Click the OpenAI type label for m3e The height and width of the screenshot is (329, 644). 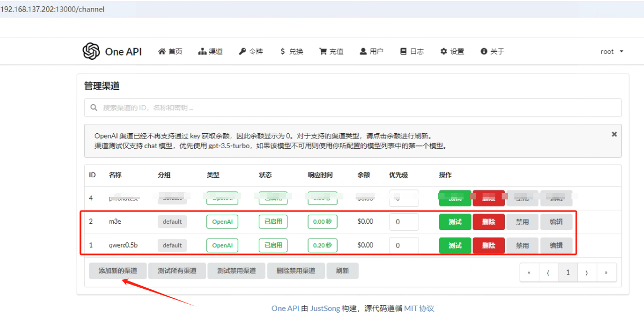coord(222,222)
